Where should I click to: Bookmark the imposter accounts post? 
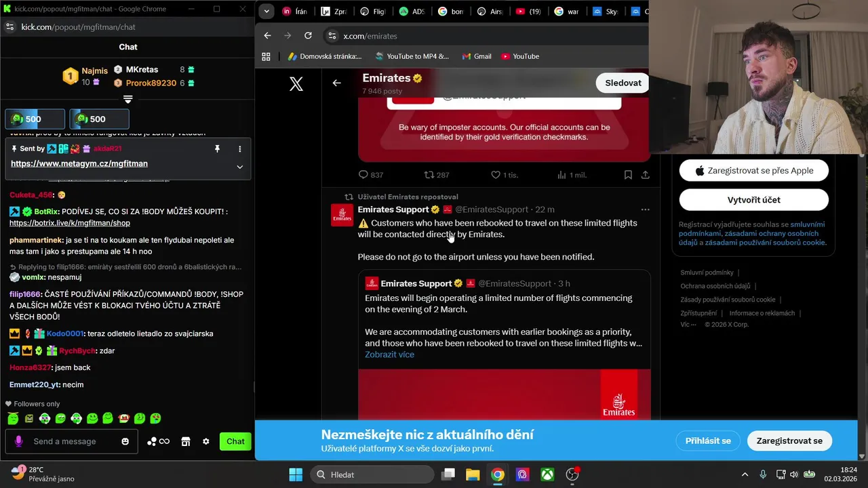[x=628, y=175]
